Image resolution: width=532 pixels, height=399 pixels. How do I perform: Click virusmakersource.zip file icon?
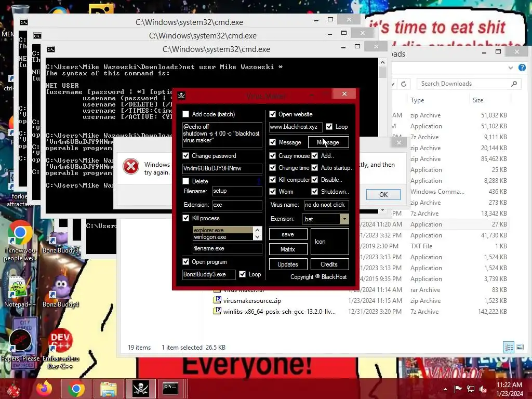click(217, 300)
